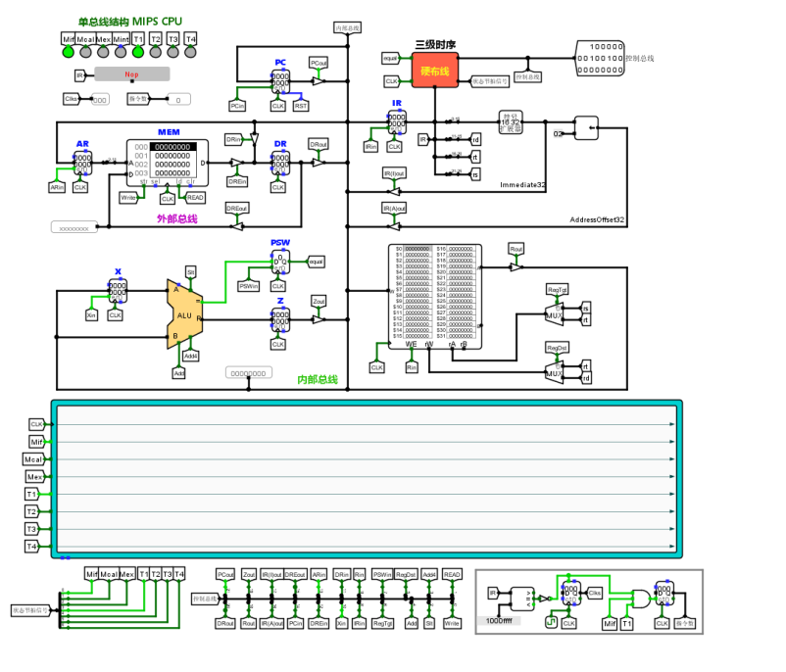786x672 pixels.
Task: Select the Clks tunnel beside the counter probe
Action: (72, 99)
